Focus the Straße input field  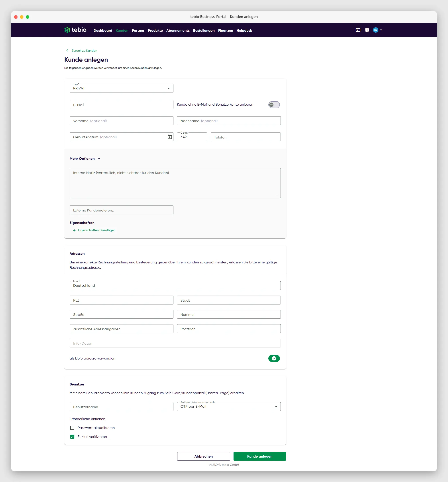click(x=121, y=314)
